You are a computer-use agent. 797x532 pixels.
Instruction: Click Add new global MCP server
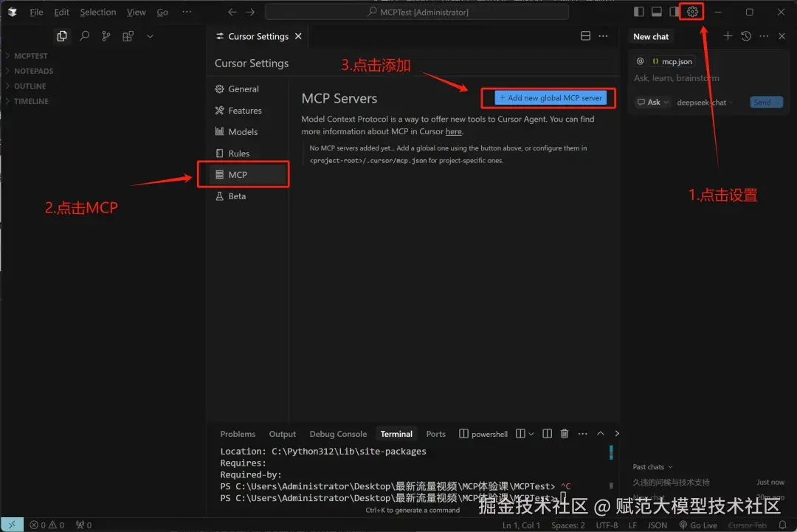pyautogui.click(x=551, y=97)
